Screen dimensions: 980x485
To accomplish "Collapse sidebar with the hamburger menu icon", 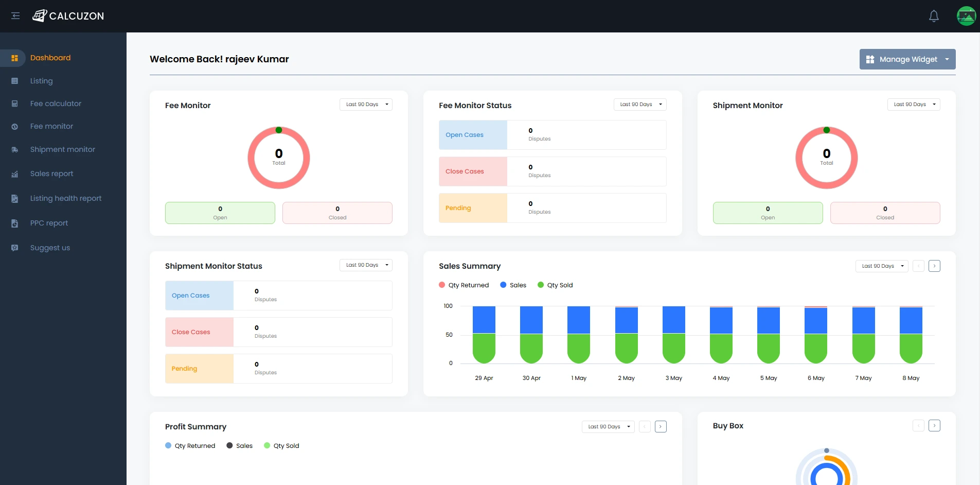I will click(x=15, y=16).
